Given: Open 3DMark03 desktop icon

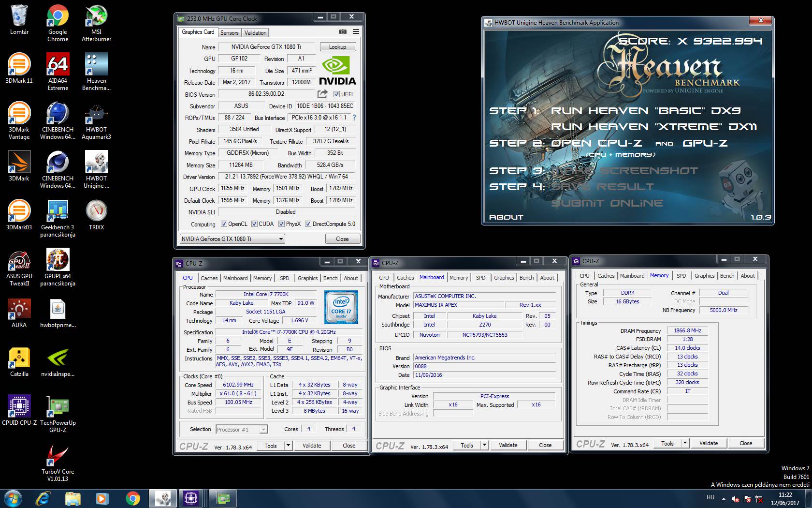Looking at the screenshot, I should tap(19, 215).
